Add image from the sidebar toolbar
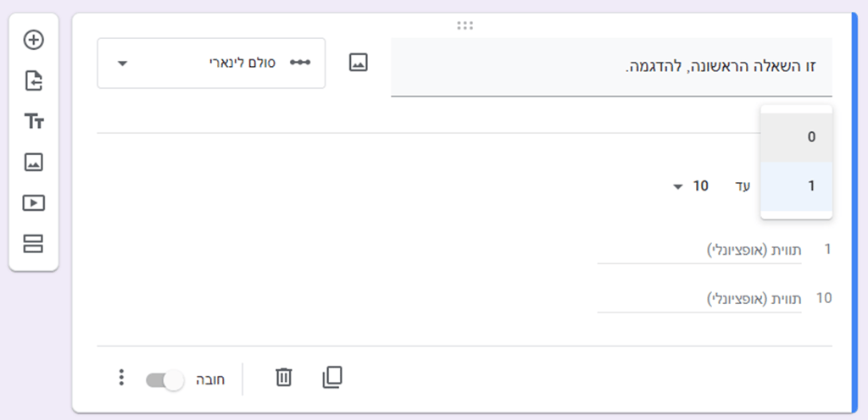 tap(34, 163)
